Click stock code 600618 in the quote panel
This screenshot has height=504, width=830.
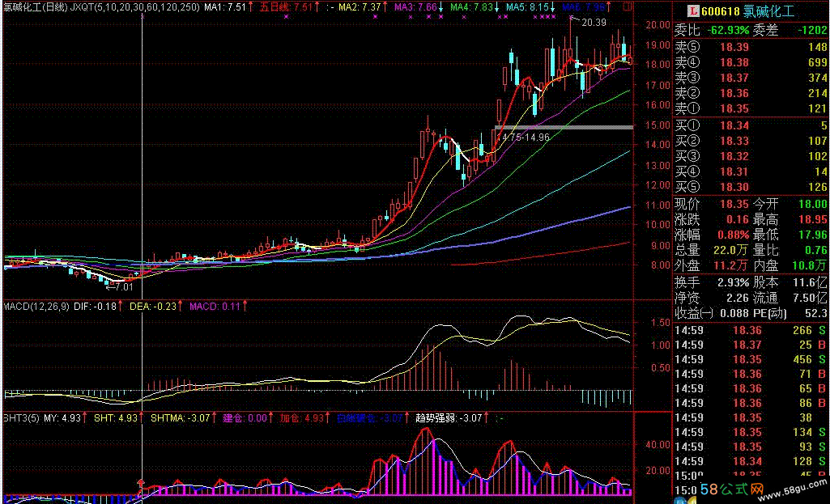click(721, 11)
